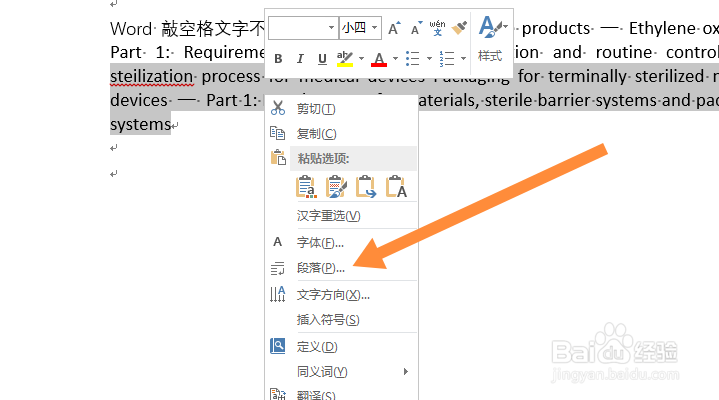This screenshot has width=719, height=400.
Task: Open highlight color dropdown arrow
Action: (x=361, y=59)
